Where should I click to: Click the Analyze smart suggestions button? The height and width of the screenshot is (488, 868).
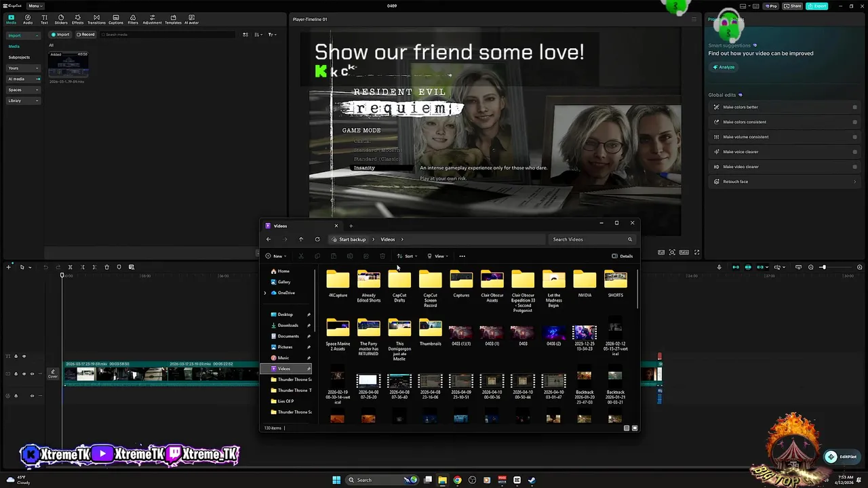coord(724,67)
